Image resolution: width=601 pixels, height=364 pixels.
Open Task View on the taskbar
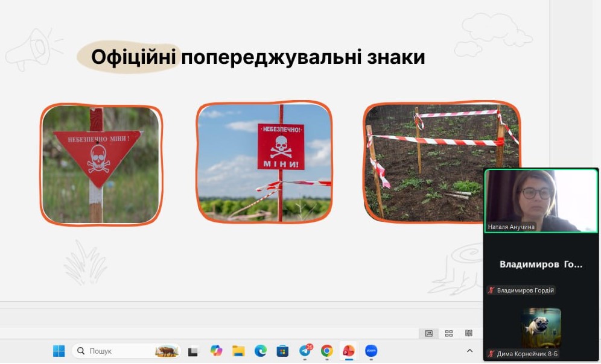193,351
